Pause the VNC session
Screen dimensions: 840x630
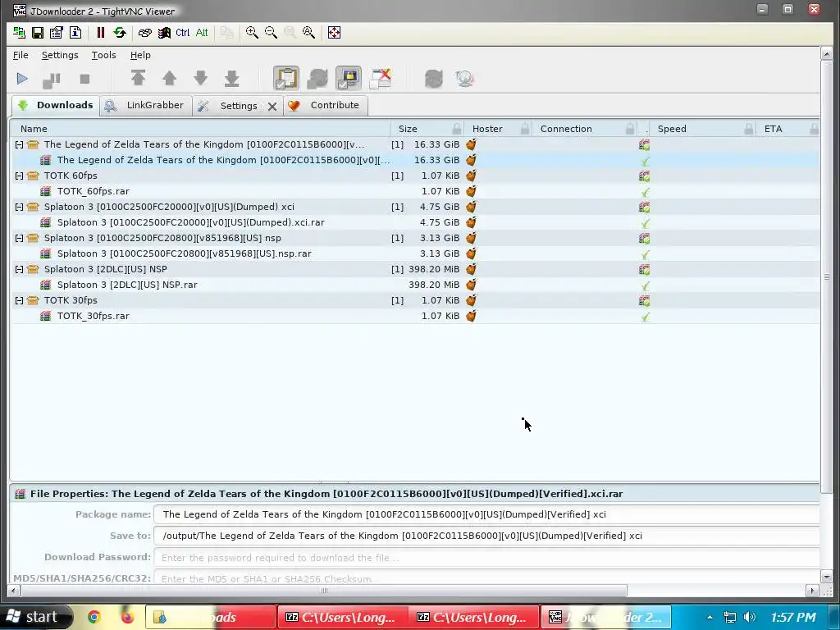100,33
